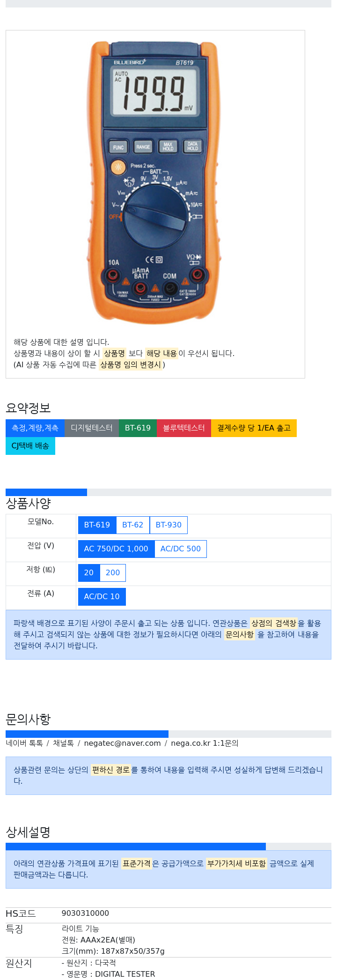Open the 채널톡 inquiry link
This screenshot has height=980, width=337.
[x=63, y=743]
